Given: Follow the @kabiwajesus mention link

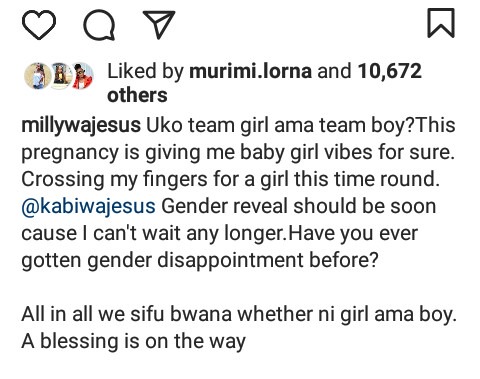Looking at the screenshot, I should click(88, 206).
